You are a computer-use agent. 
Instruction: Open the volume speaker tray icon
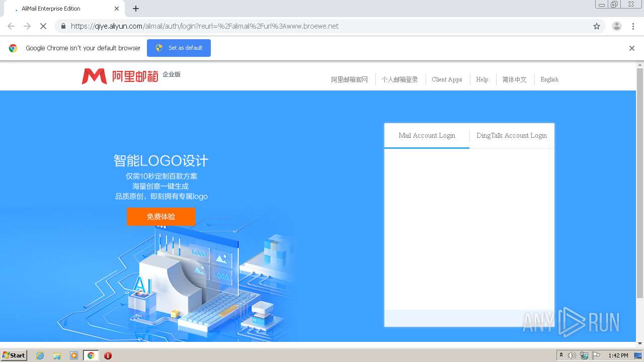click(x=572, y=355)
